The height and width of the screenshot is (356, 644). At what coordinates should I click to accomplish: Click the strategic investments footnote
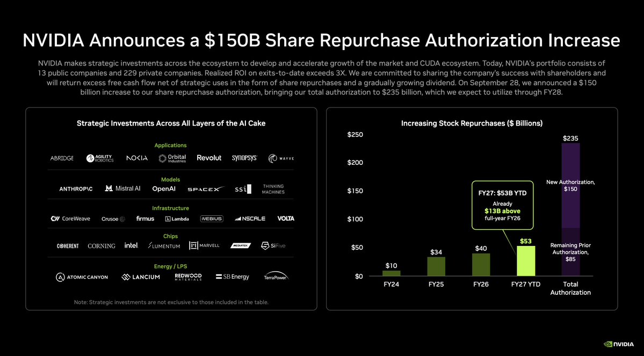click(x=171, y=302)
